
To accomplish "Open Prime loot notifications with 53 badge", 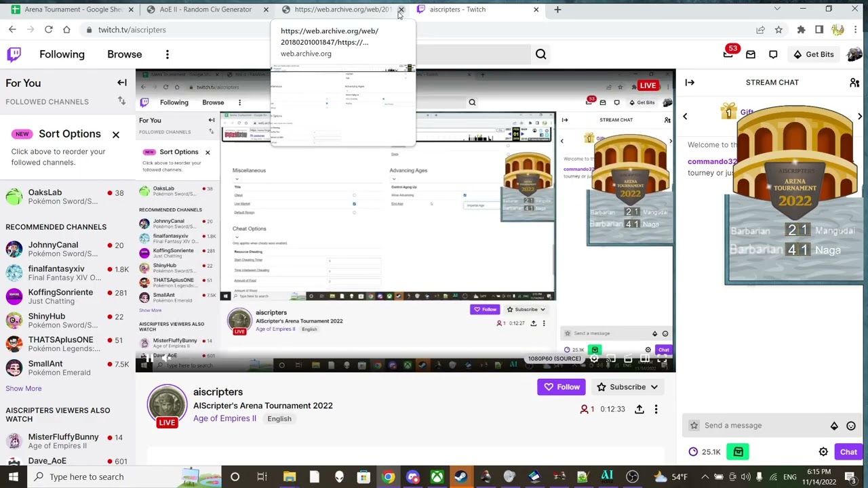I will pyautogui.click(x=728, y=54).
